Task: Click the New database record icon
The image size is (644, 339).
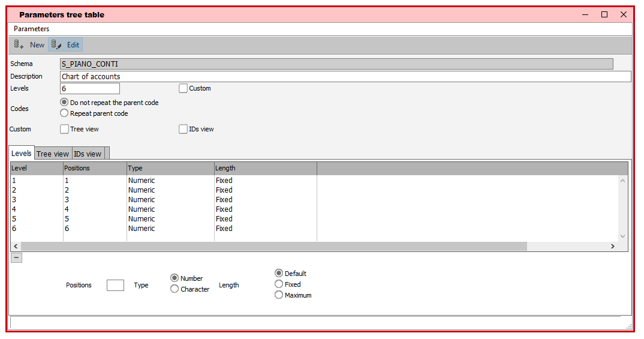Action: click(x=19, y=44)
